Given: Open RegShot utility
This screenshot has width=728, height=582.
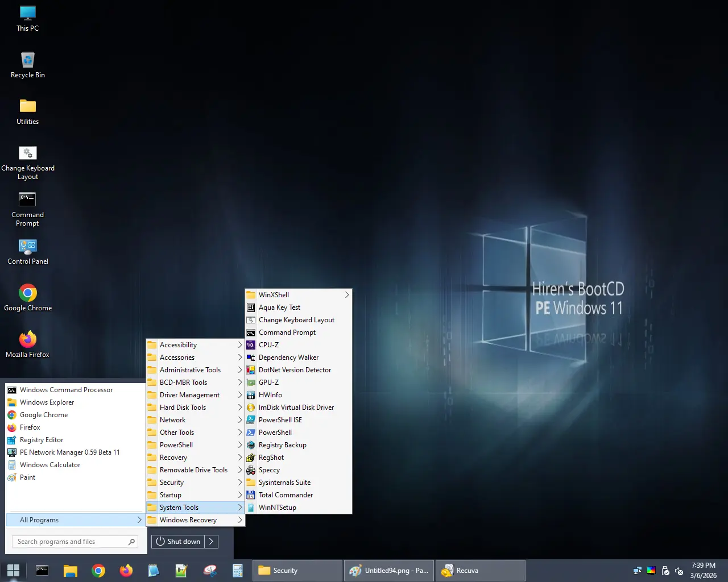Looking at the screenshot, I should pyautogui.click(x=271, y=458).
